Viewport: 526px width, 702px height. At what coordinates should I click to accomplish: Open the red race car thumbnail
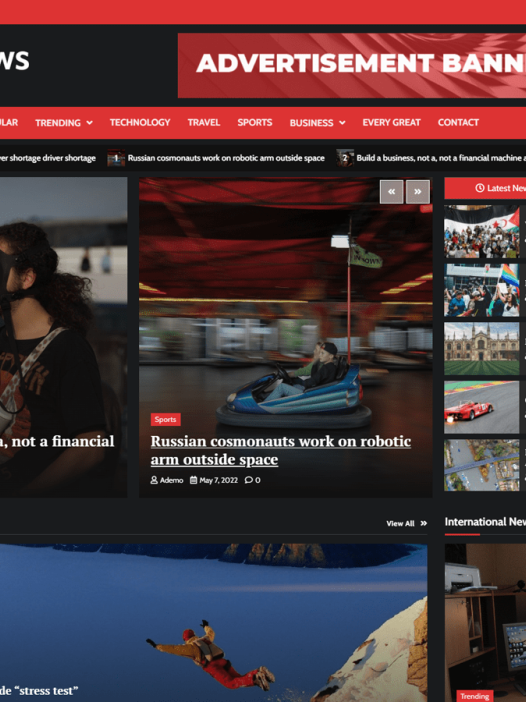[482, 407]
